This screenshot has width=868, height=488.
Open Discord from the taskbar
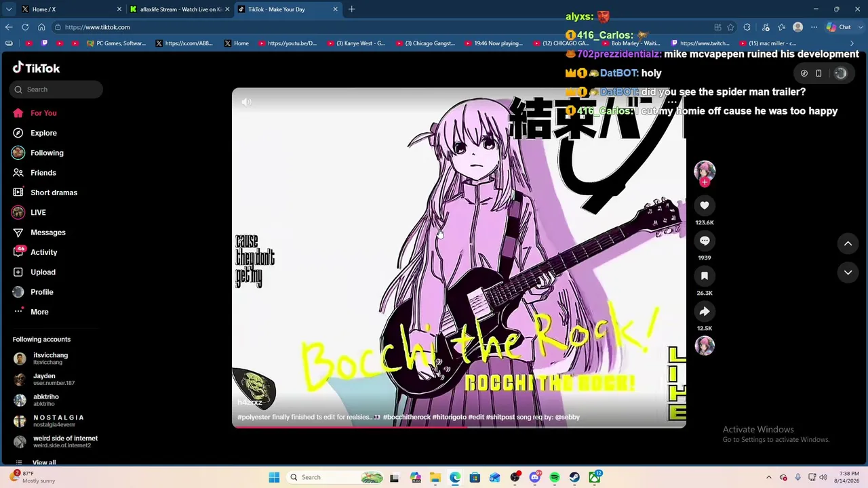534,477
